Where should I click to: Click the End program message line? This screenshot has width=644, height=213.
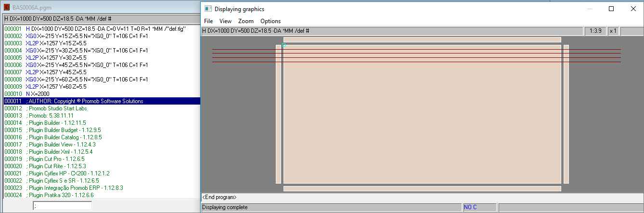[422, 197]
